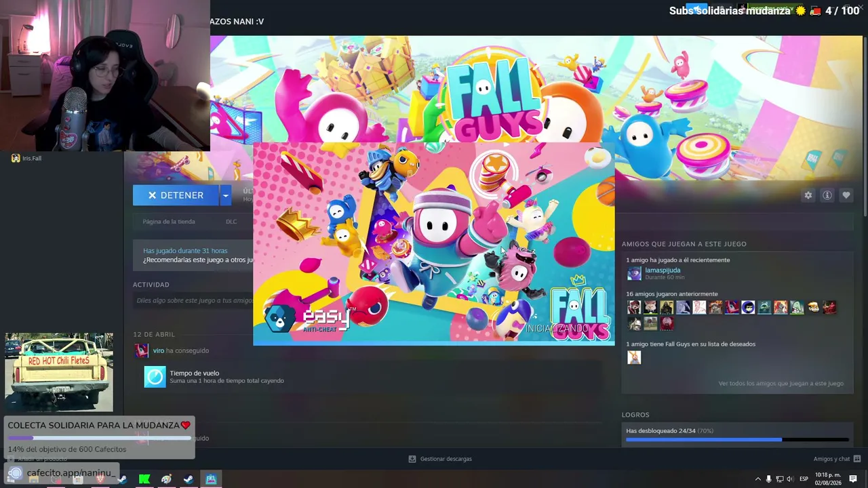Open the Tiempo de vuelo achievement icon
The image size is (868, 488).
click(x=155, y=377)
